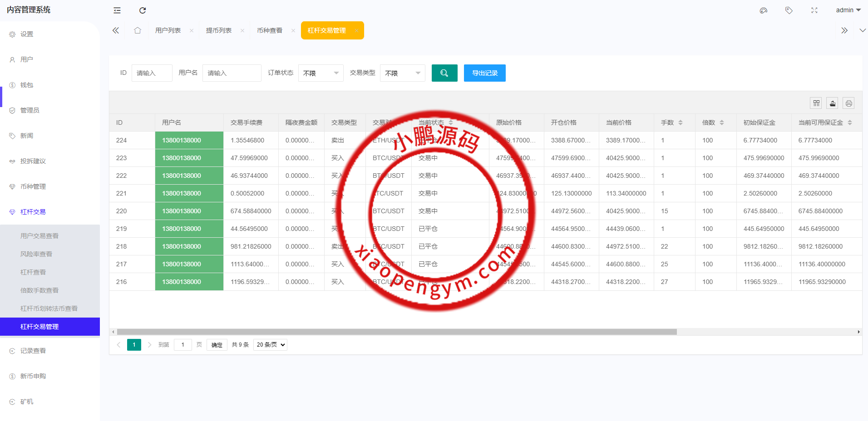
Task: Open the column filter grid icon
Action: [x=816, y=103]
